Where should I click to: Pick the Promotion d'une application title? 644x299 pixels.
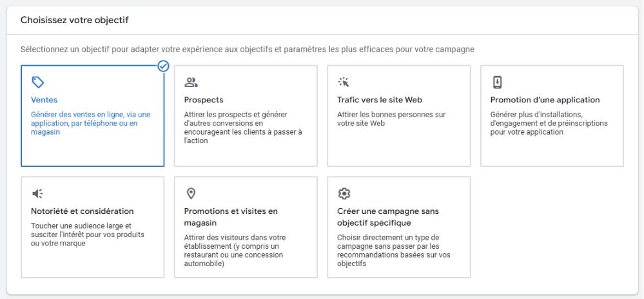(545, 100)
